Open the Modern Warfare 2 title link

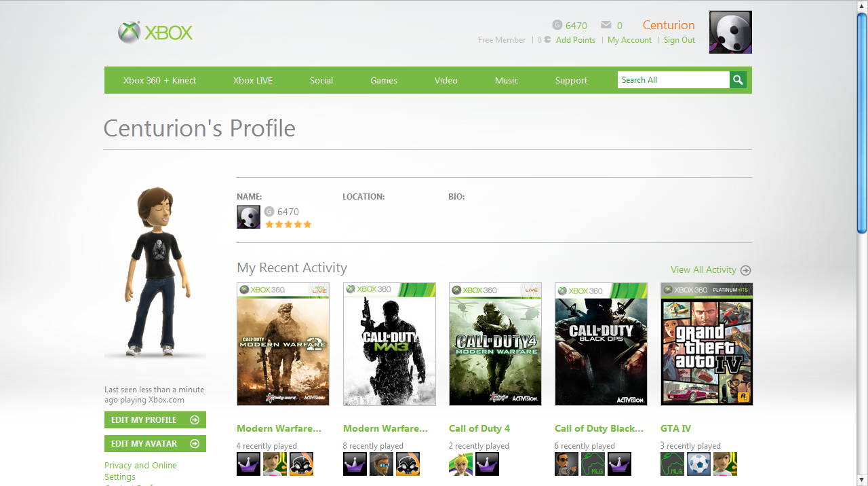tap(279, 428)
